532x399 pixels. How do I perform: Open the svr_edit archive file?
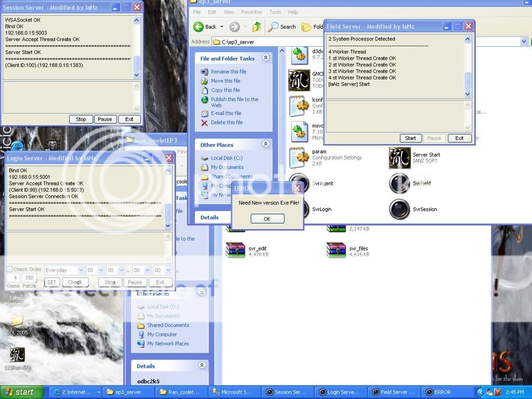(x=235, y=250)
